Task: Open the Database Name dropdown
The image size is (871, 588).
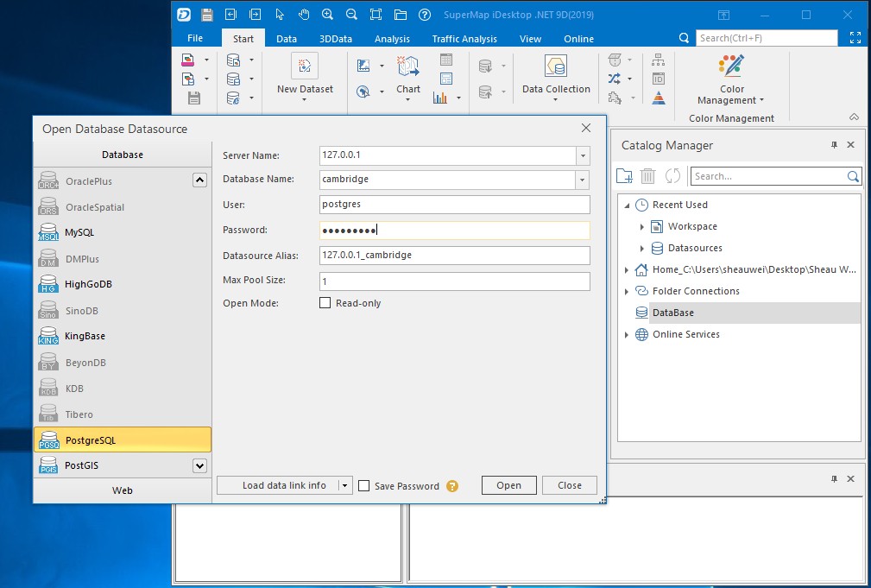Action: 583,180
